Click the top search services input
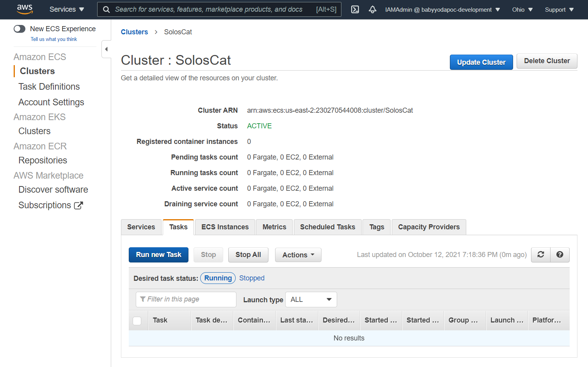588x367 pixels. coord(219,9)
